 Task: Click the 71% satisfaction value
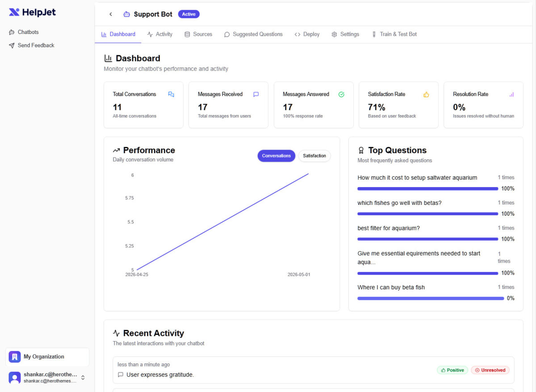tap(377, 107)
